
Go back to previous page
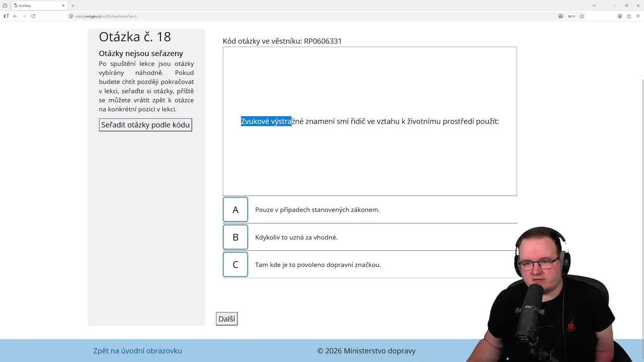[15, 16]
